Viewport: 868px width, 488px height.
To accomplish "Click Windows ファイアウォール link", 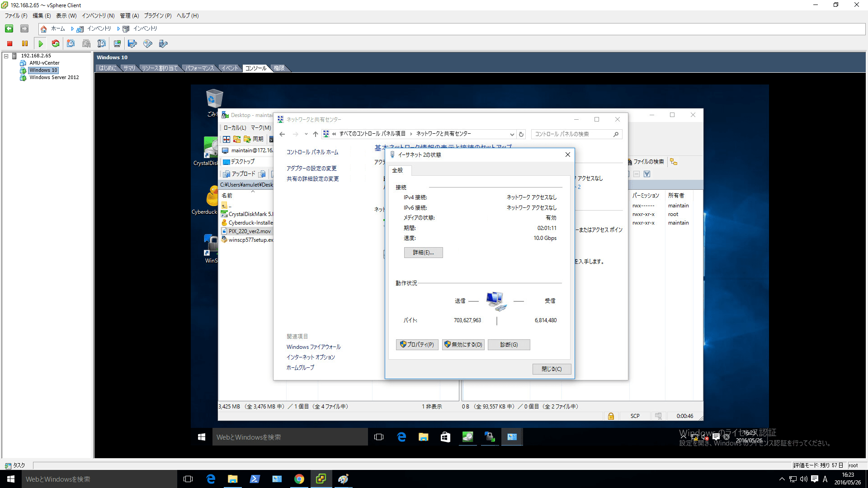I will [x=314, y=347].
